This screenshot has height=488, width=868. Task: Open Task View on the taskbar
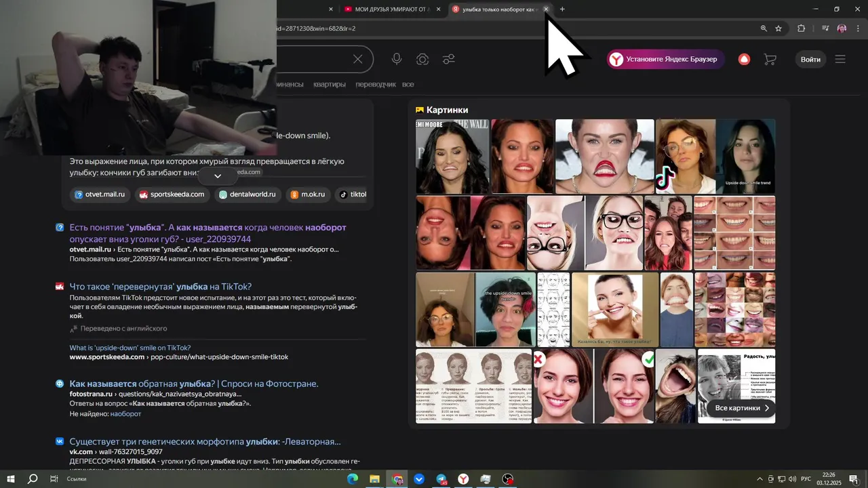[54, 479]
